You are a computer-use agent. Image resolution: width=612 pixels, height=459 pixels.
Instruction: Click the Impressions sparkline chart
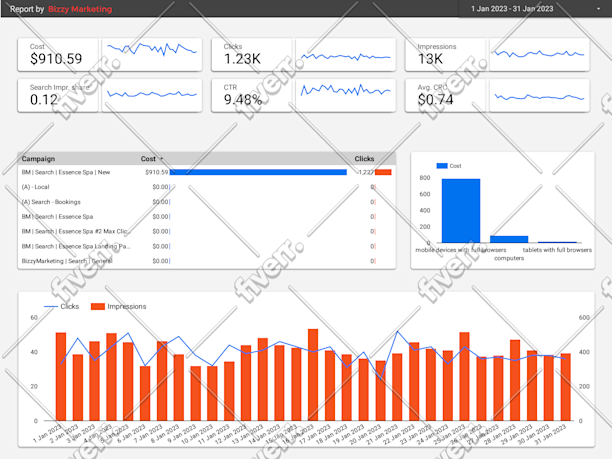(539, 55)
